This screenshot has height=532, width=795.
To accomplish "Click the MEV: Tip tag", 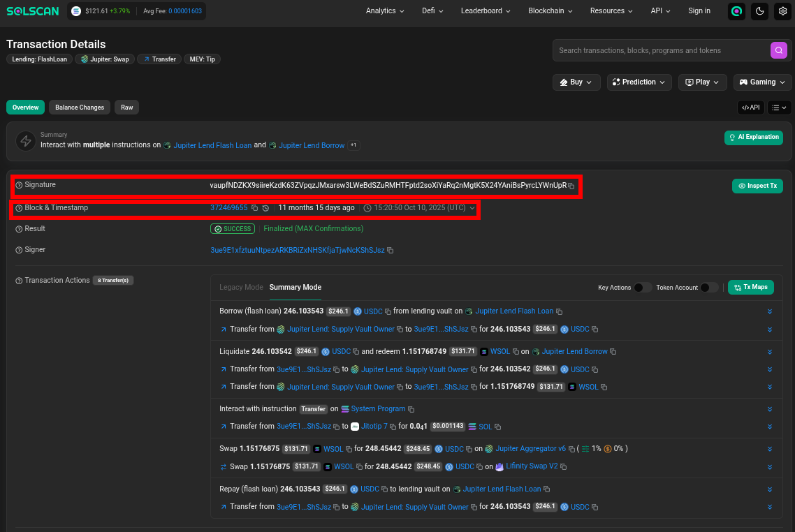I will pyautogui.click(x=203, y=59).
